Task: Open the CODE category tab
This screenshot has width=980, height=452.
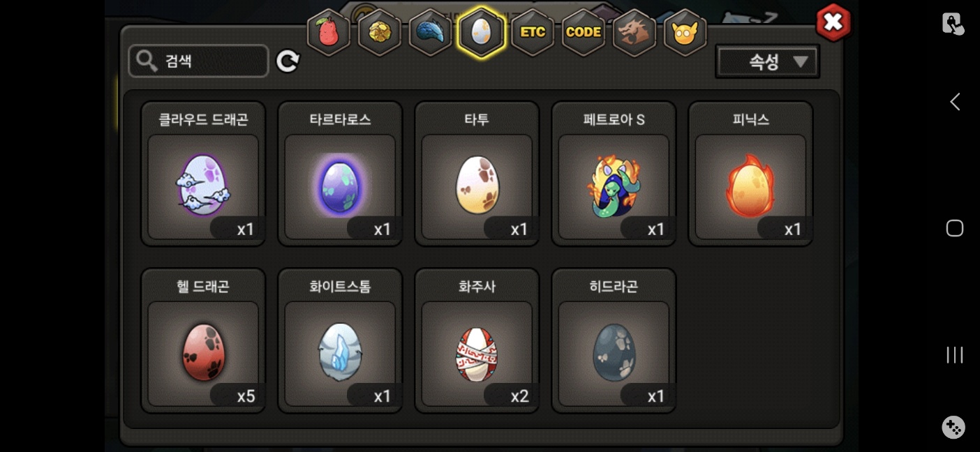Action: pos(584,32)
